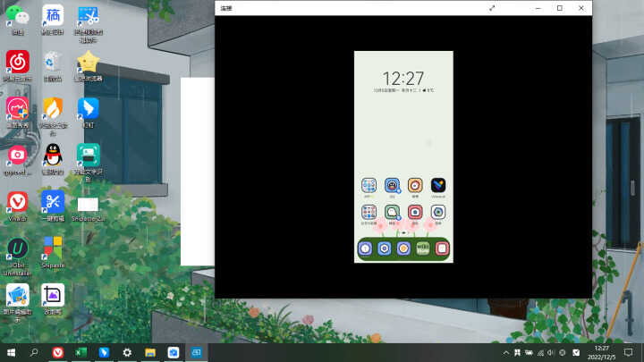This screenshot has height=362, width=644.
Task: Open the pink circular app desktop shortcut
Action: 18,112
